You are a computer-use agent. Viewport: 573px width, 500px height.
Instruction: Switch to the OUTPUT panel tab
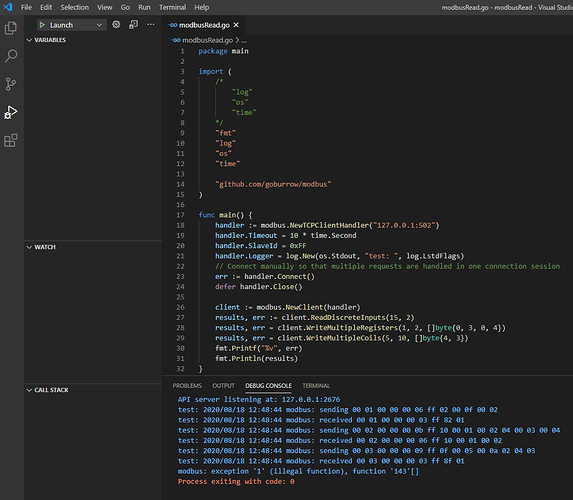223,386
